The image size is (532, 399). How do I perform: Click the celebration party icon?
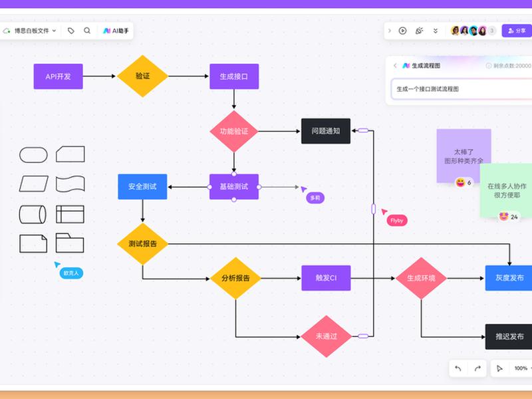tap(420, 31)
